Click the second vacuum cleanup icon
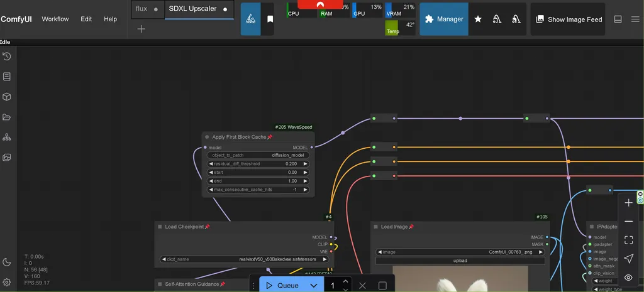Image resolution: width=644 pixels, height=292 pixels. click(x=516, y=19)
